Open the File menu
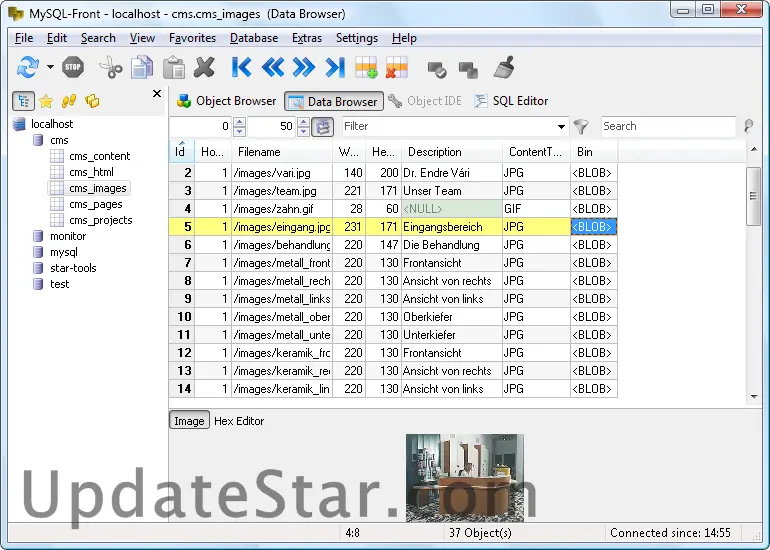 pos(24,38)
